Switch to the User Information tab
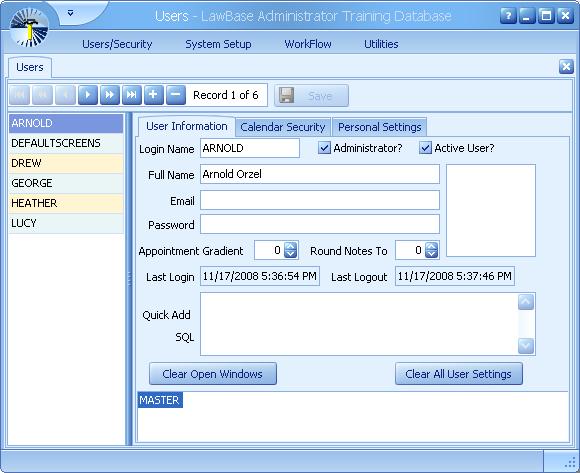Image resolution: width=580 pixels, height=473 pixels. [x=186, y=126]
